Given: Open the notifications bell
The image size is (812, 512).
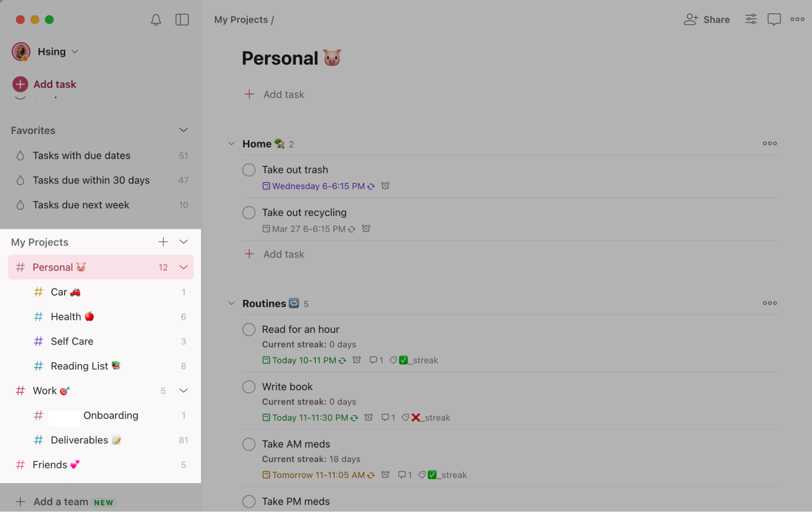Looking at the screenshot, I should click(156, 20).
